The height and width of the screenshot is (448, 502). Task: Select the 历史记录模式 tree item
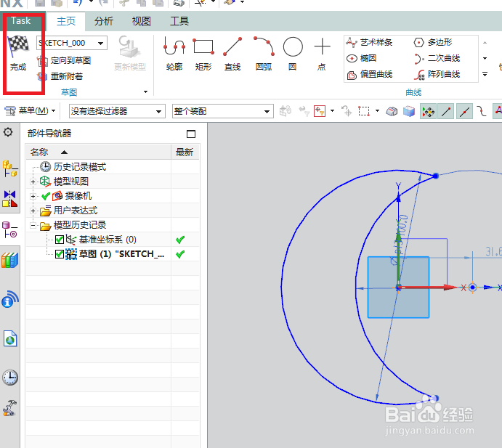(79, 167)
